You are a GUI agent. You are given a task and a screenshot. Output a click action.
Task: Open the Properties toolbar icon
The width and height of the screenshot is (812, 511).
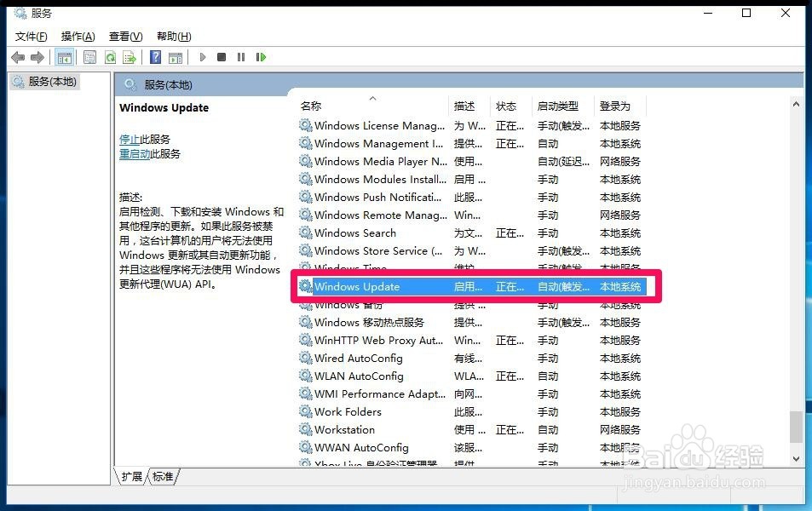pyautogui.click(x=89, y=57)
